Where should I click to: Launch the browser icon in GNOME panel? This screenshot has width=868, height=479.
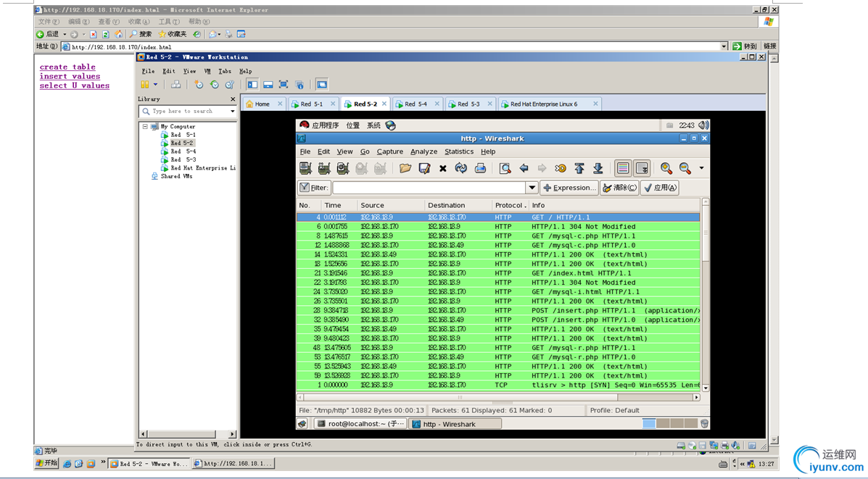point(391,125)
